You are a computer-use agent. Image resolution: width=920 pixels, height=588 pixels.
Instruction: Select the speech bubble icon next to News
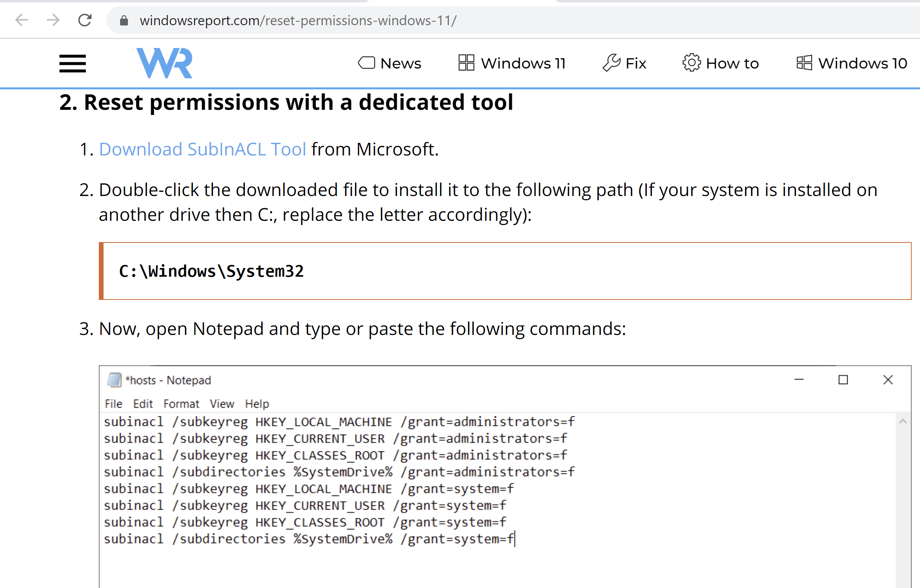coord(367,63)
